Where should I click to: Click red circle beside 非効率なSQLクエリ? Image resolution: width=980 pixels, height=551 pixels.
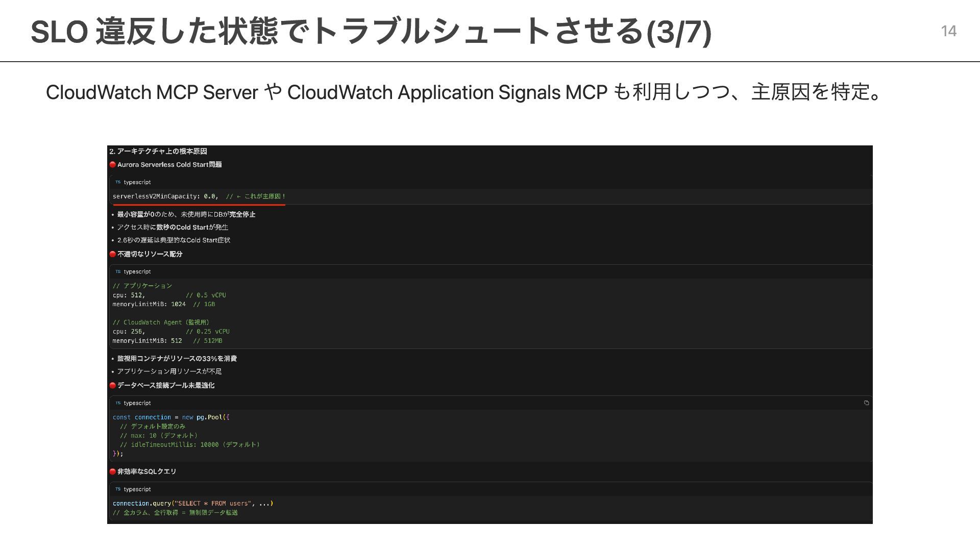[x=113, y=472]
